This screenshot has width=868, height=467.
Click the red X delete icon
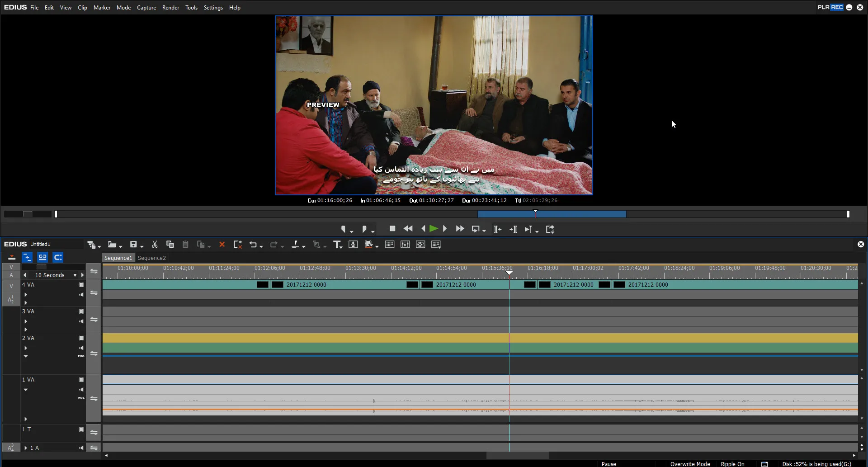222,245
